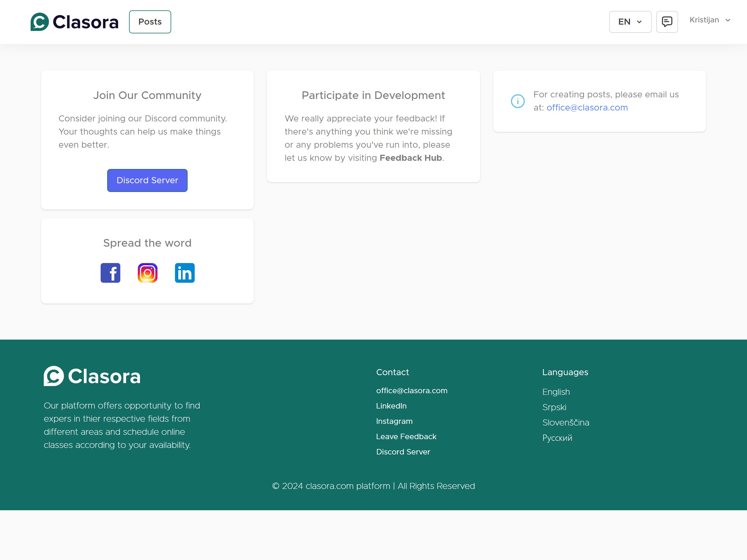Click the Instagram icon under Spread the word
The image size is (747, 560).
(x=148, y=273)
